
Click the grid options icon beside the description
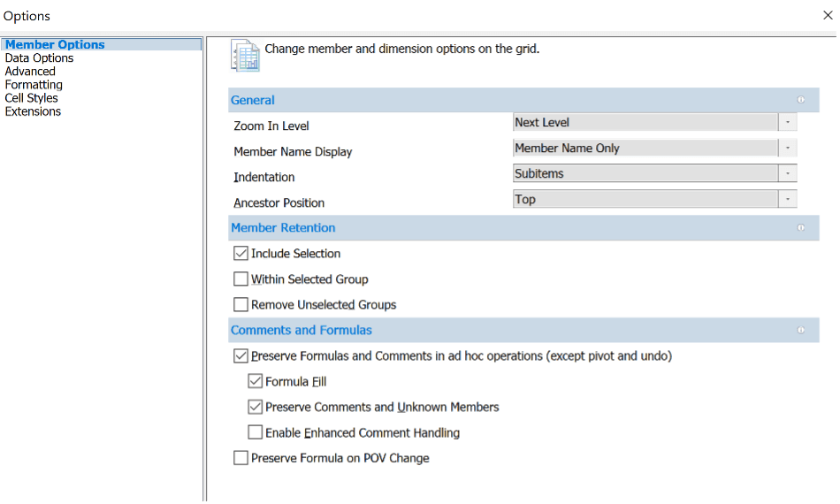tap(245, 56)
